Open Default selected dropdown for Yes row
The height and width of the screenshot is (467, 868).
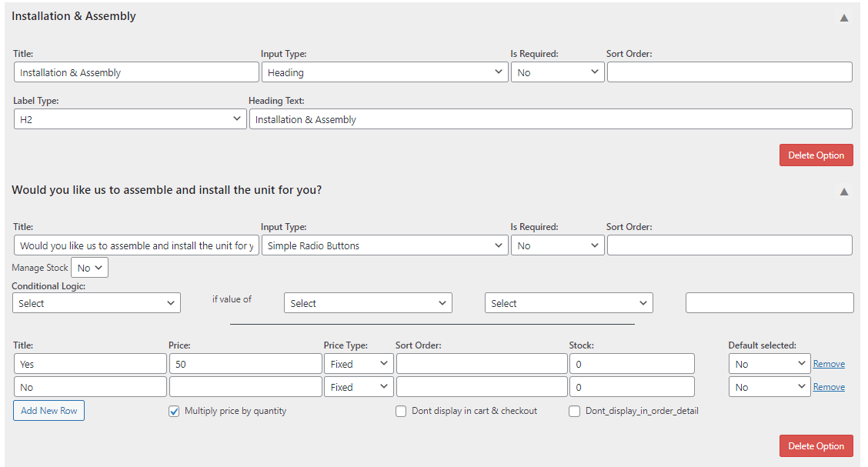(x=770, y=364)
